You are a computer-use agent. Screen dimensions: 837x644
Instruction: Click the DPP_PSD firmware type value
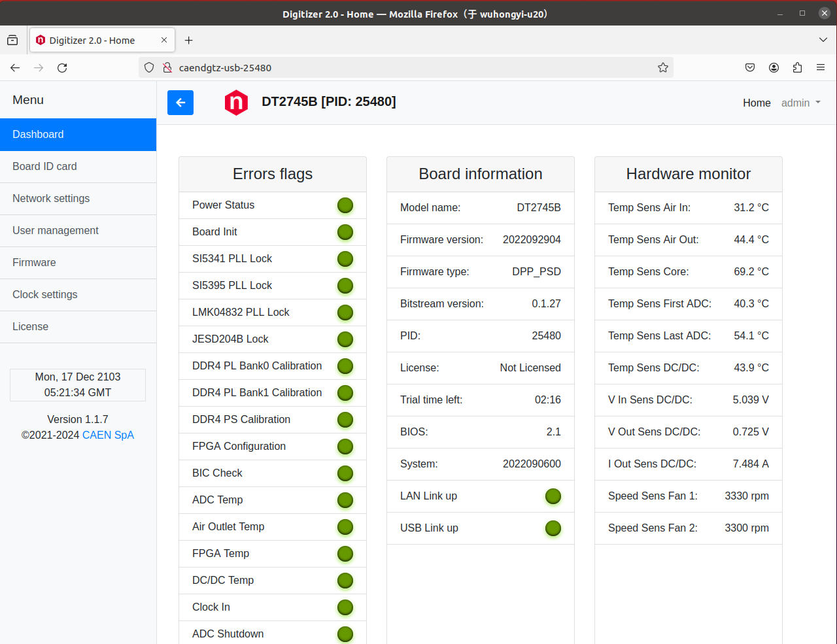tap(536, 272)
